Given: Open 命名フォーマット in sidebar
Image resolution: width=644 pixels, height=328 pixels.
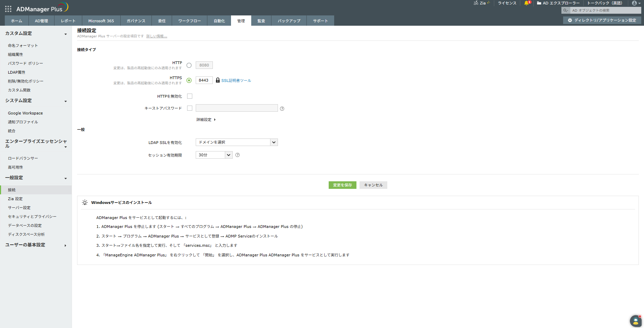Looking at the screenshot, I should 23,46.
